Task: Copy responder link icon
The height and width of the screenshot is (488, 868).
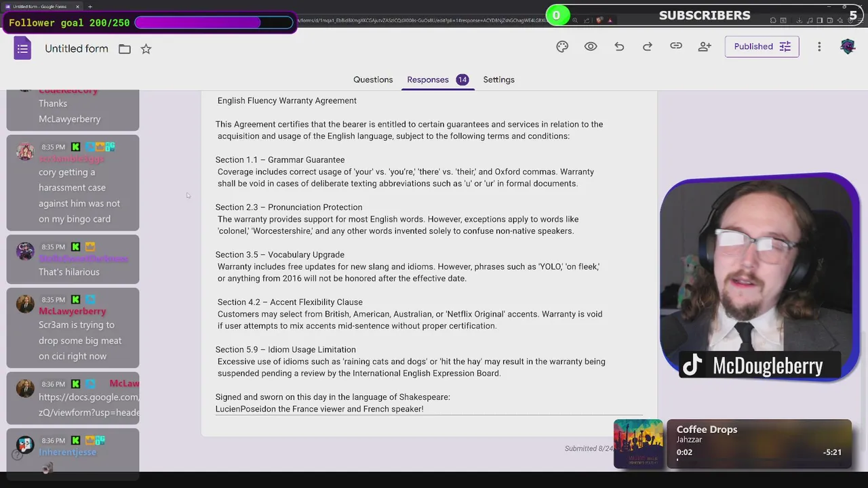Action: tap(676, 46)
